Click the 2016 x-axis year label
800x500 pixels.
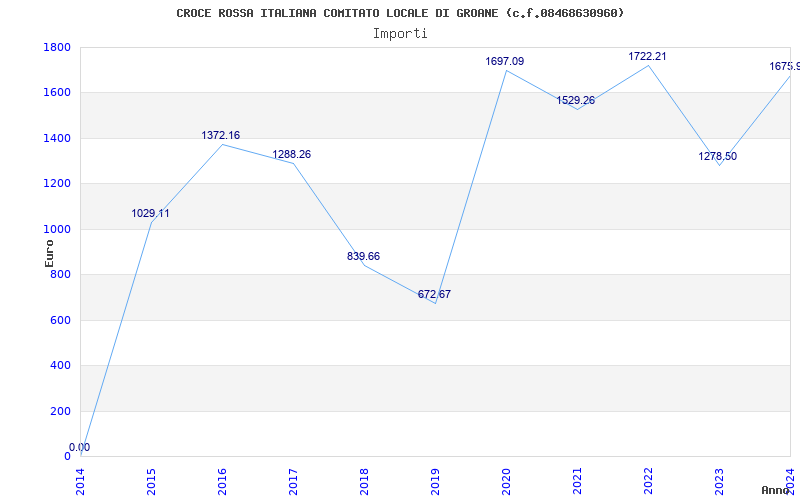[222, 482]
